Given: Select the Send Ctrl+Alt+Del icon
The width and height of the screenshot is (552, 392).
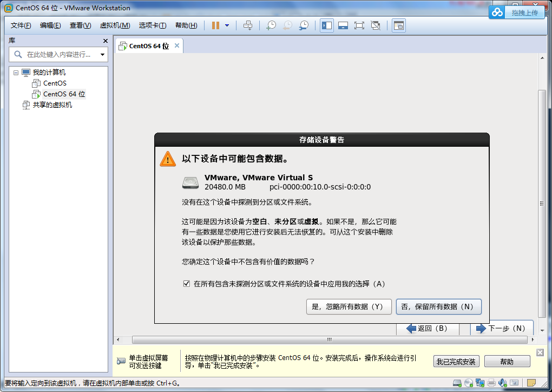Looking at the screenshot, I should (x=248, y=25).
